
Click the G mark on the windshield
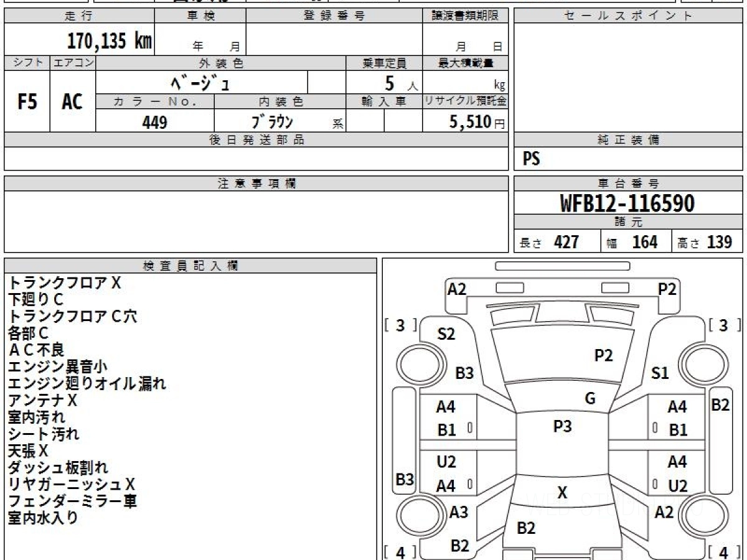pos(590,399)
